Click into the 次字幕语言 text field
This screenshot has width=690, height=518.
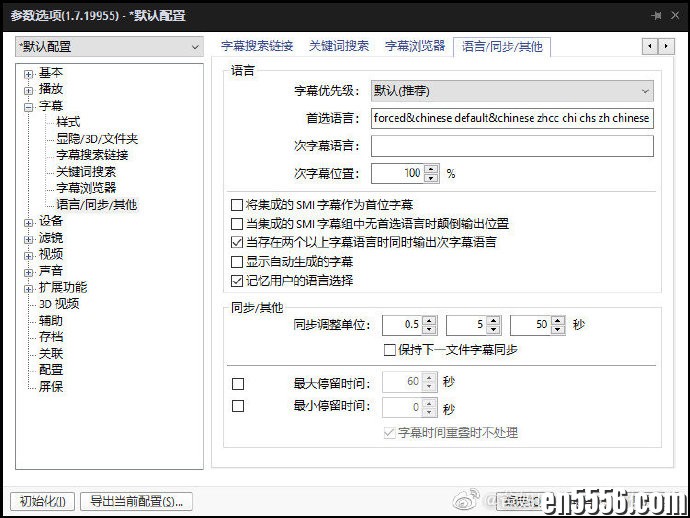click(x=511, y=146)
